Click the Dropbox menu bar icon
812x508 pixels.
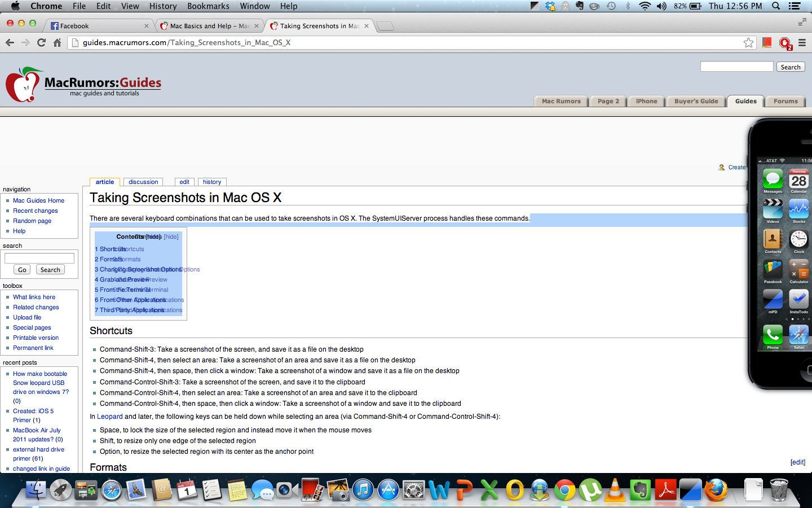(550, 6)
